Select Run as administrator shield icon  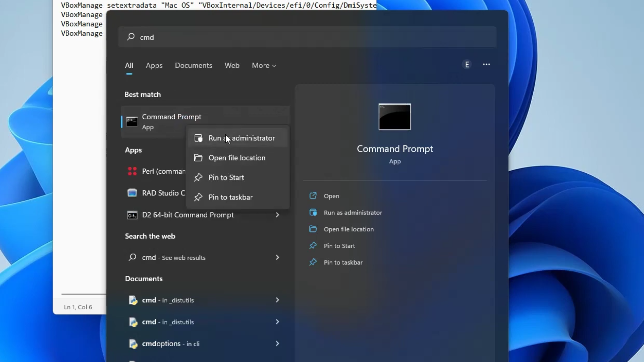198,138
